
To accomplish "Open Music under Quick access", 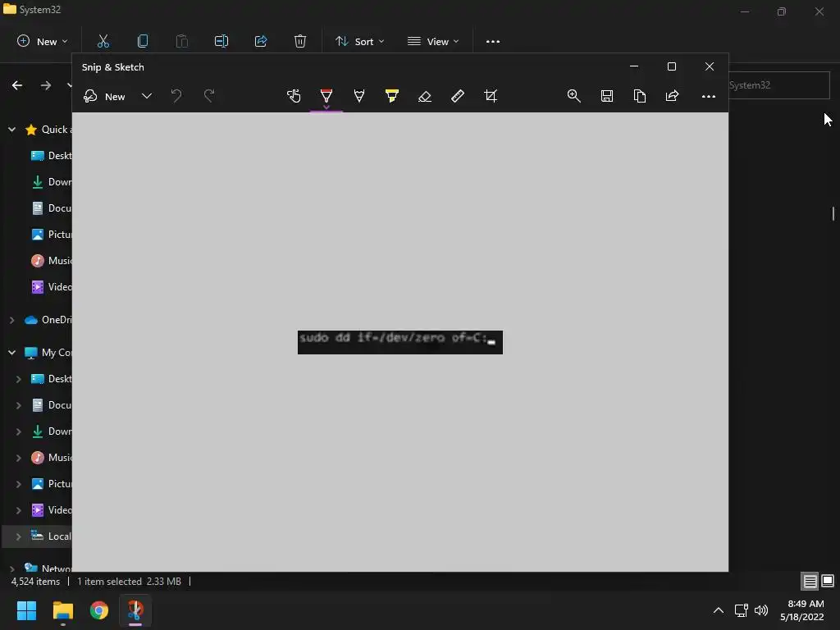I will (51, 261).
